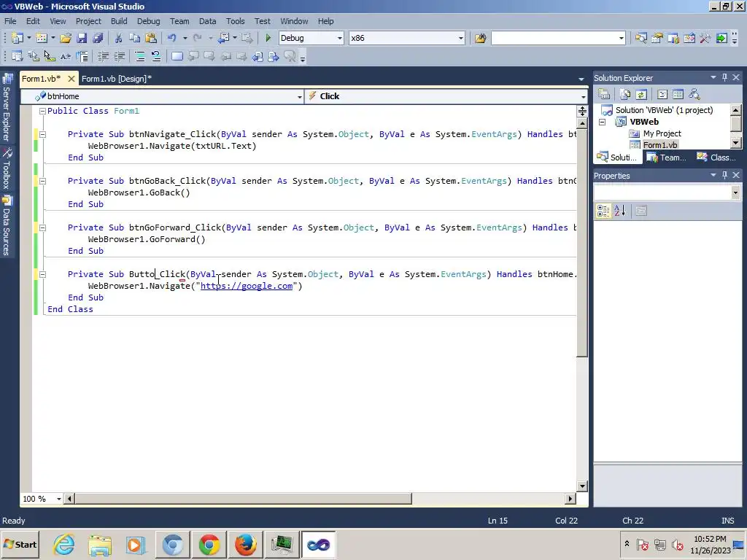Viewport: 747px width, 560px height.
Task: Click the Copy icon in the toolbar
Action: 135,38
